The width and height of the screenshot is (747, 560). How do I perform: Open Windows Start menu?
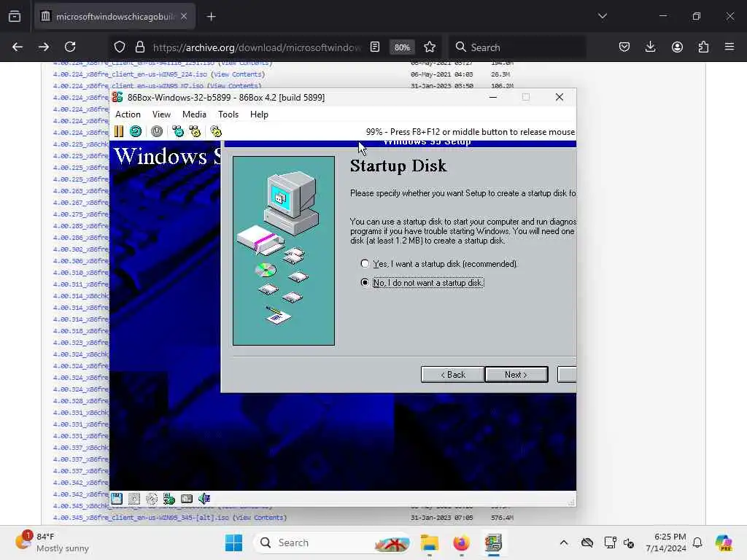point(233,542)
